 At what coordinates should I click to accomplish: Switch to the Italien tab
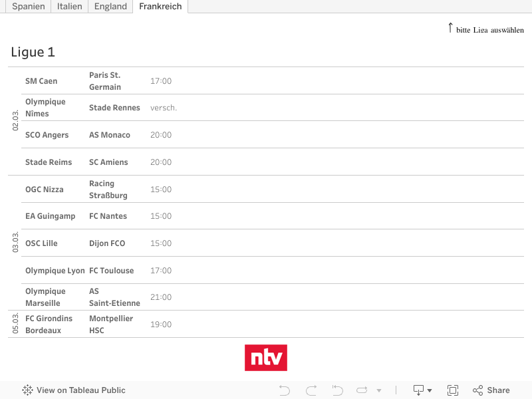coord(70,7)
